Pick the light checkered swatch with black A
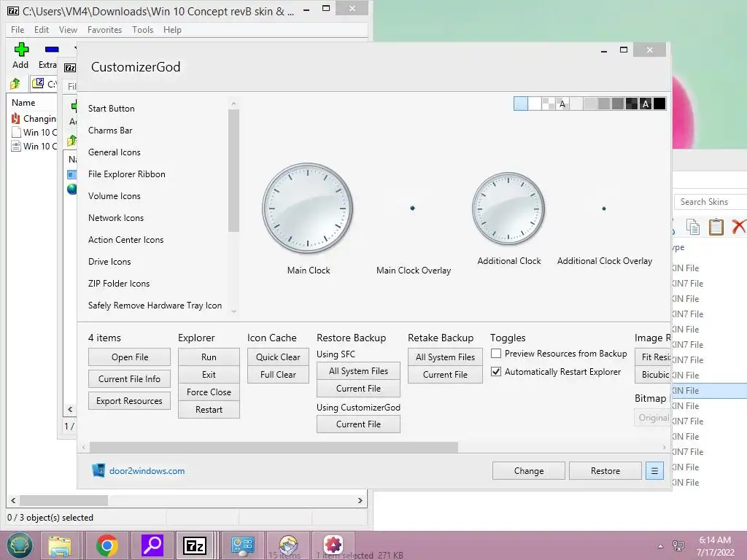 [562, 104]
